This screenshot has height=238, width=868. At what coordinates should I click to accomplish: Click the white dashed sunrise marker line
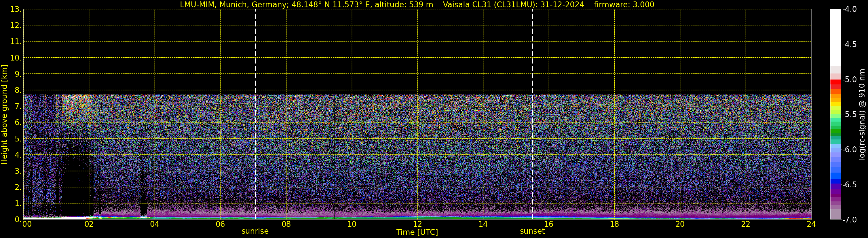point(255,114)
